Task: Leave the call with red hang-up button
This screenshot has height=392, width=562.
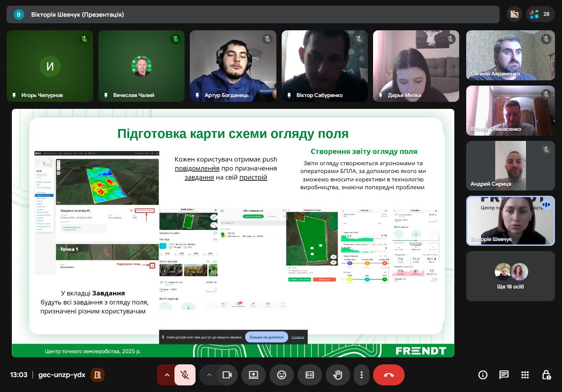Action: pyautogui.click(x=388, y=375)
